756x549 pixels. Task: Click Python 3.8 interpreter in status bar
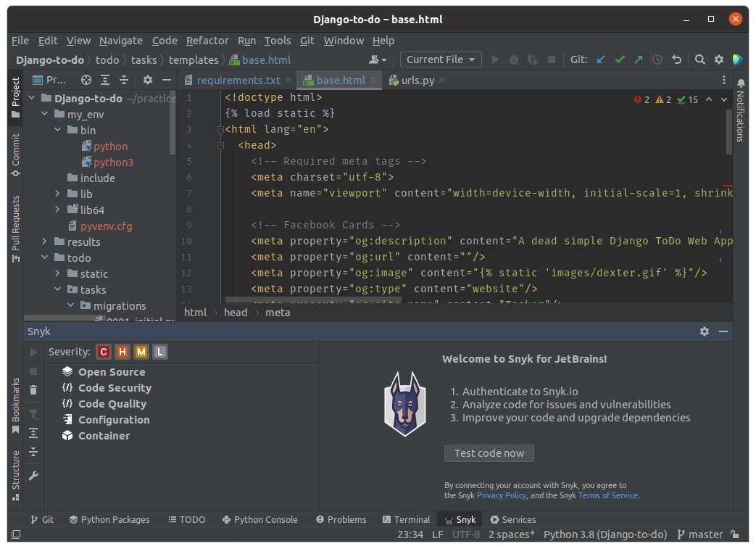tap(605, 534)
